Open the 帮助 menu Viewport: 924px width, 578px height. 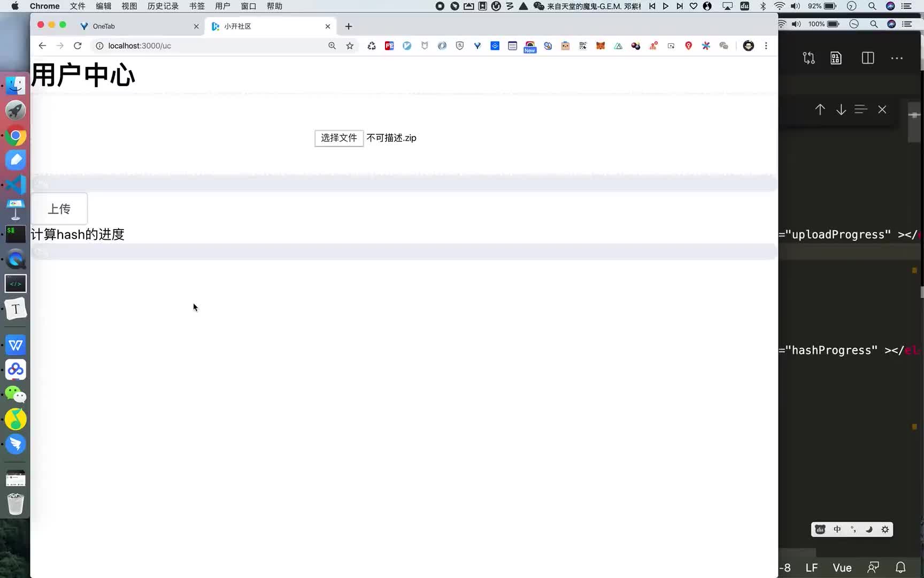click(x=274, y=6)
